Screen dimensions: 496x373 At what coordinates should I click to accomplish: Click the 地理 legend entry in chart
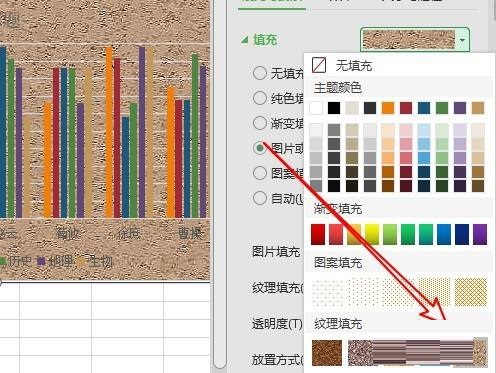point(55,261)
